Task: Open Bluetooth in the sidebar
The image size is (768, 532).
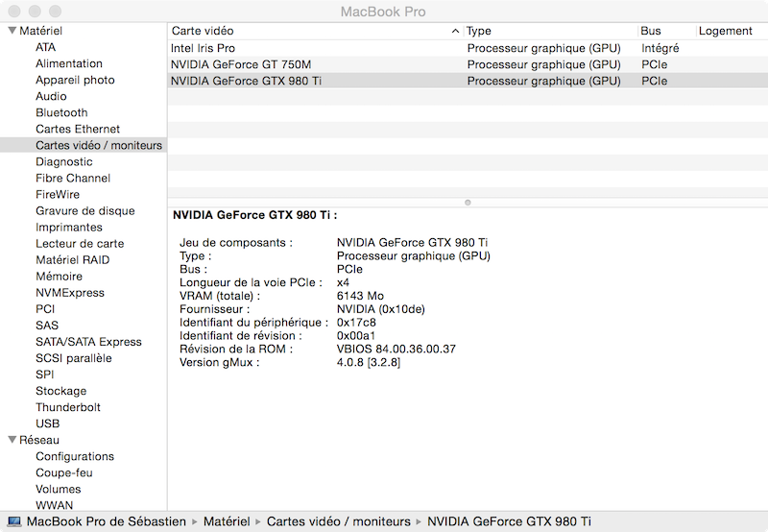Action: coord(61,112)
